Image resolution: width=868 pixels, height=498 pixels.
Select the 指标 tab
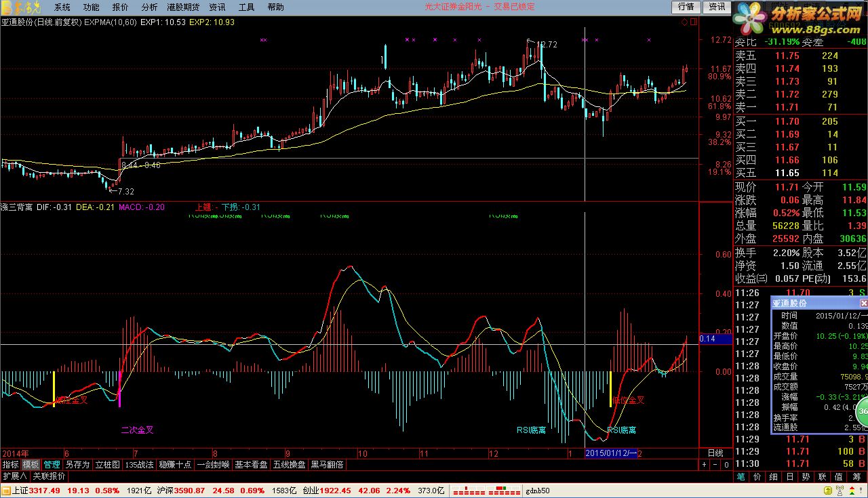(10, 465)
